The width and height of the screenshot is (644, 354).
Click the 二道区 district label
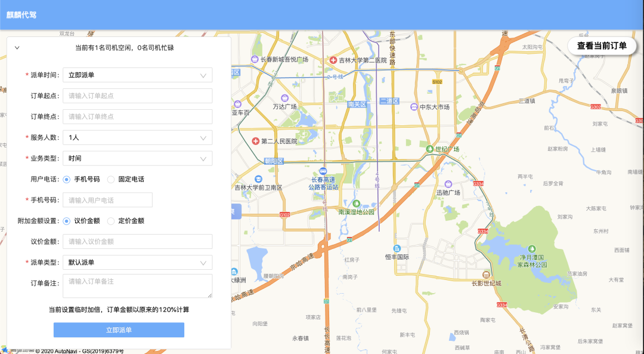pos(389,101)
